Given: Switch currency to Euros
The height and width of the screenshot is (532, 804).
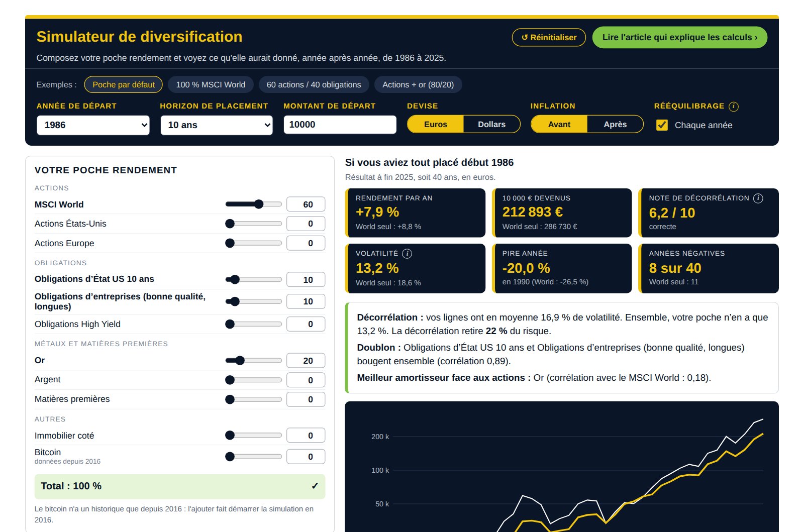Looking at the screenshot, I should click(435, 125).
